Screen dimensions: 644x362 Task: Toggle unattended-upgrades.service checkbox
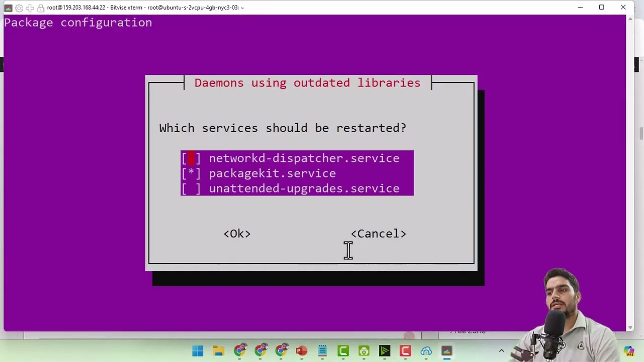tap(191, 189)
